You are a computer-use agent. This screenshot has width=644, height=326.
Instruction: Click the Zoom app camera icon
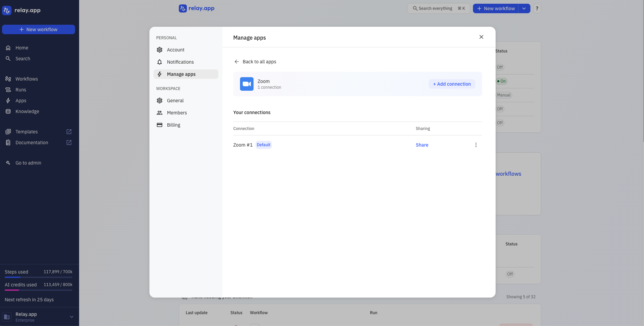pyautogui.click(x=246, y=84)
